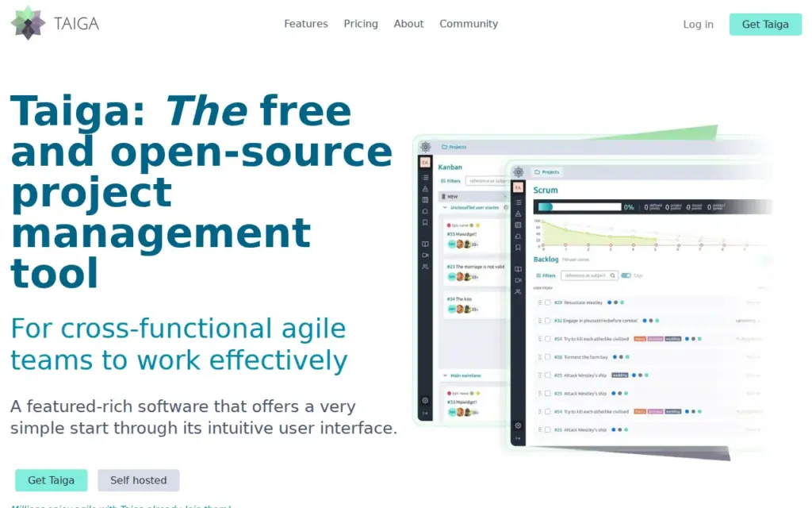Toggle the Tags switch in the Backlog
This screenshot has height=508, width=812.
626,275
